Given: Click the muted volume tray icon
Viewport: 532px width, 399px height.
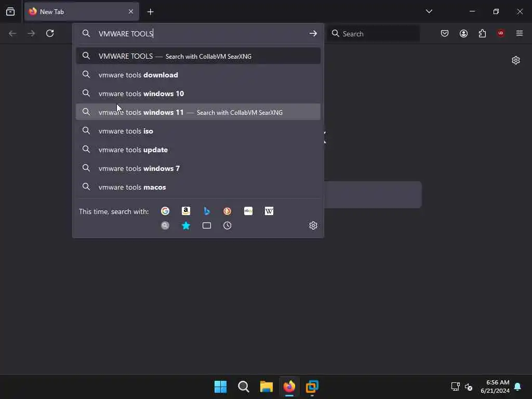Looking at the screenshot, I should pos(469,387).
